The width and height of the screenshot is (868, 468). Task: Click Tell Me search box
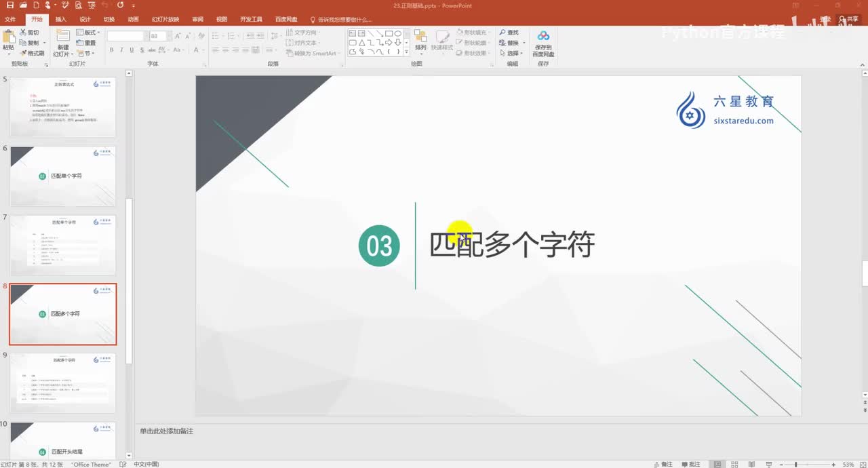[340, 20]
